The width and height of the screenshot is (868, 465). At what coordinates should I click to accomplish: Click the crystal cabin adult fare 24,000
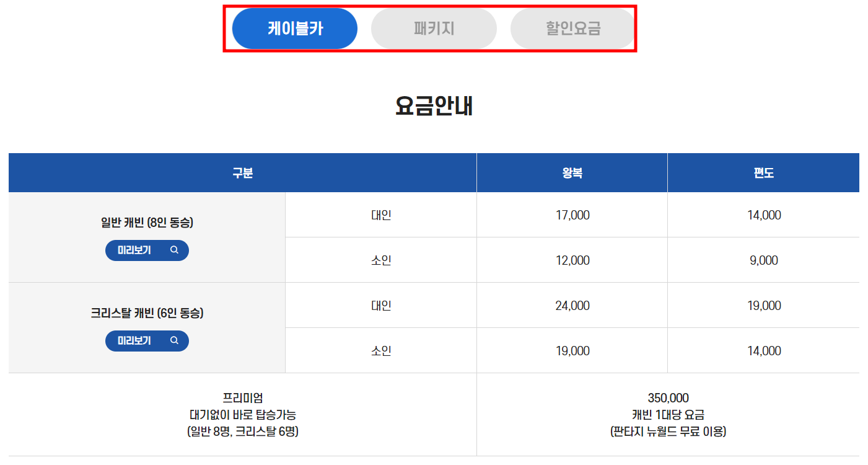click(571, 305)
